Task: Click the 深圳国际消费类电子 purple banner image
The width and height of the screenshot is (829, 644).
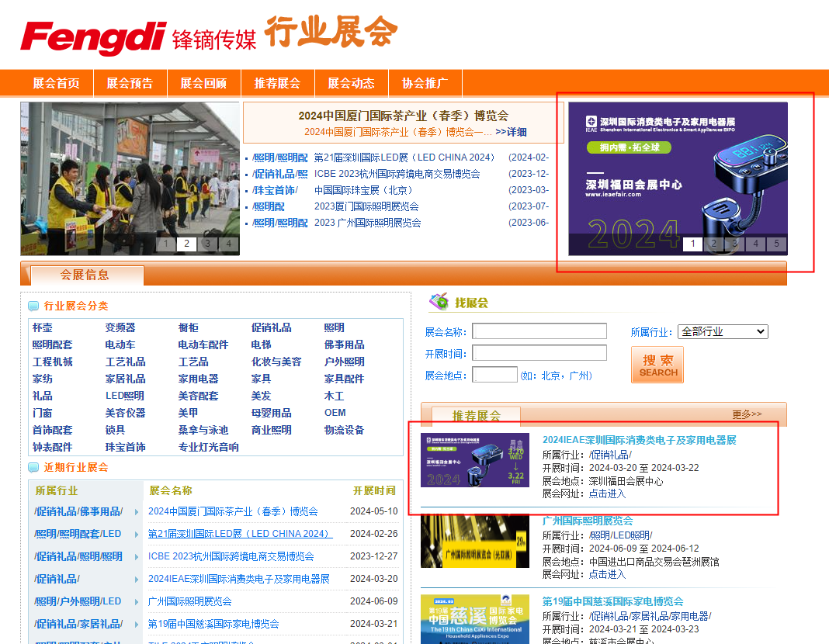Action: (678, 178)
